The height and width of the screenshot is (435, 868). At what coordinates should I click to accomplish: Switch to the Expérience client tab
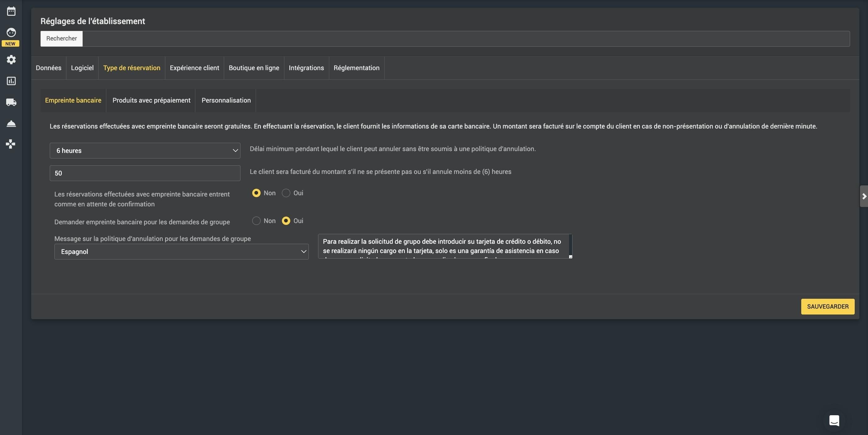[x=194, y=68]
